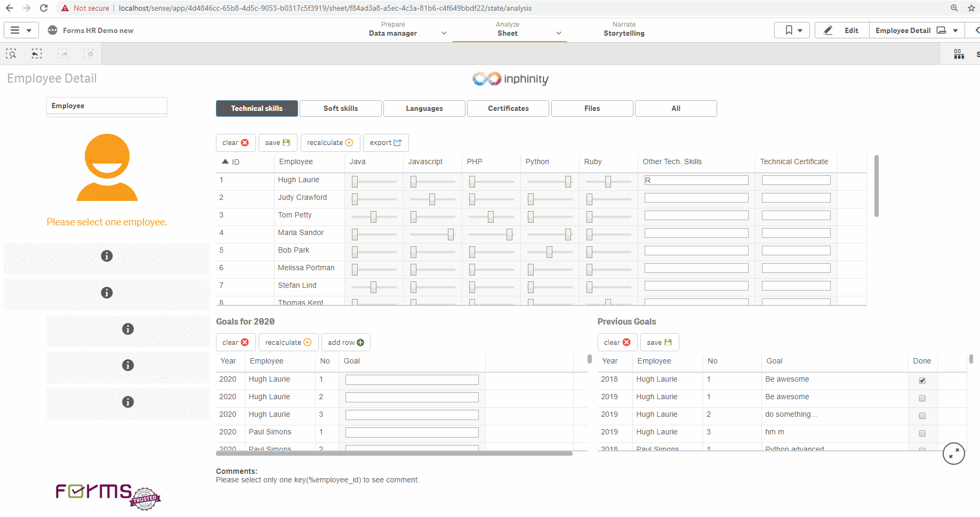Click the goal field for Paul Simons No 1
Screen dimensions: 980x517
tap(412, 432)
